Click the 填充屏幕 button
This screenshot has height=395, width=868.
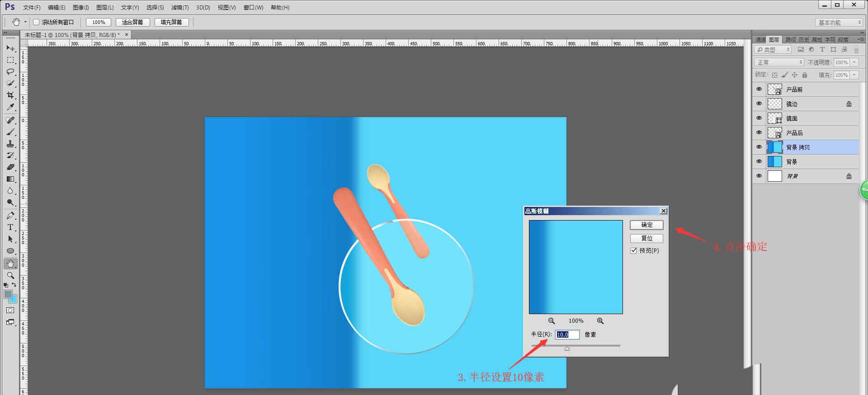pyautogui.click(x=171, y=22)
